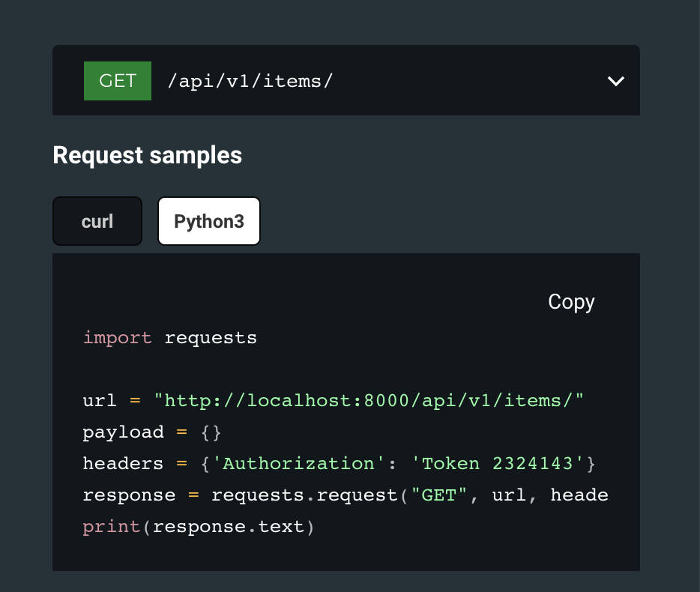The image size is (700, 592).
Task: Copy the code sample
Action: 571,302
